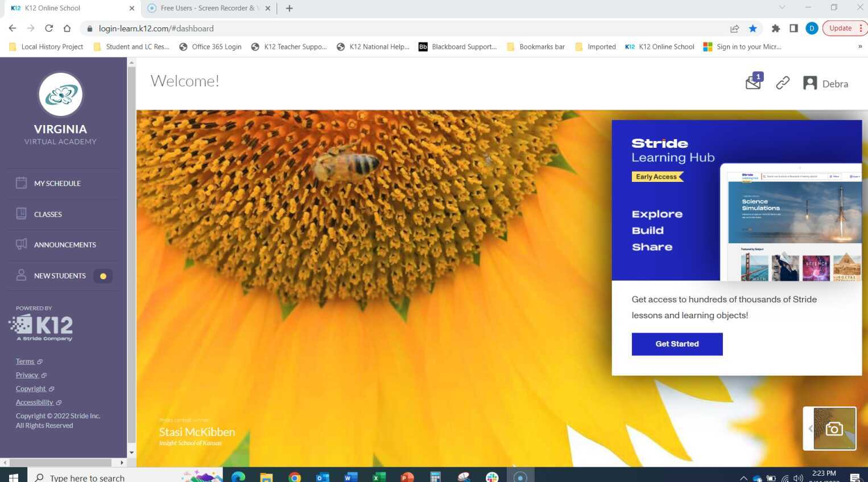The height and width of the screenshot is (482, 868).
Task: Click sidebar vertical scrollbar down arrow
Action: coord(132,453)
